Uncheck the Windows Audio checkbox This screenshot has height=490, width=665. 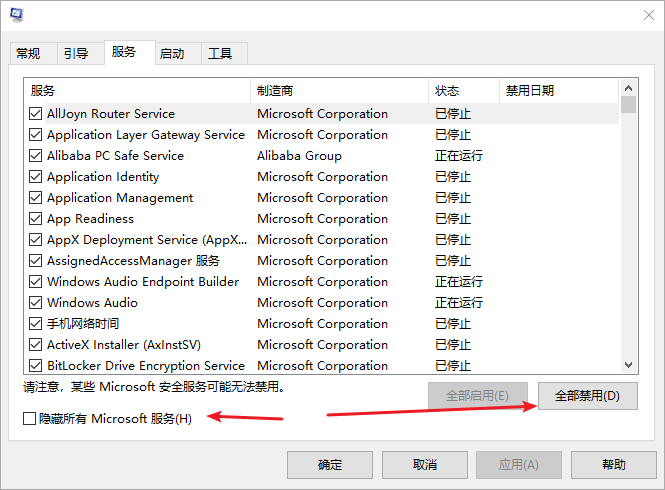coord(36,303)
